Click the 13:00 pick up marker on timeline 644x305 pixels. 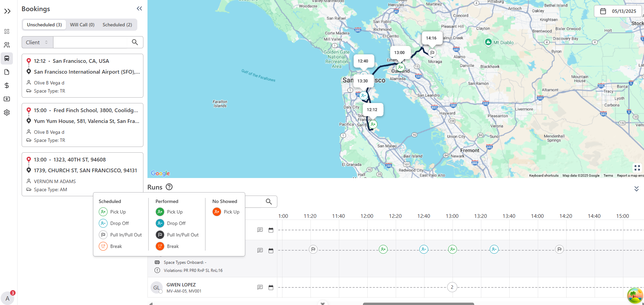[452, 250]
